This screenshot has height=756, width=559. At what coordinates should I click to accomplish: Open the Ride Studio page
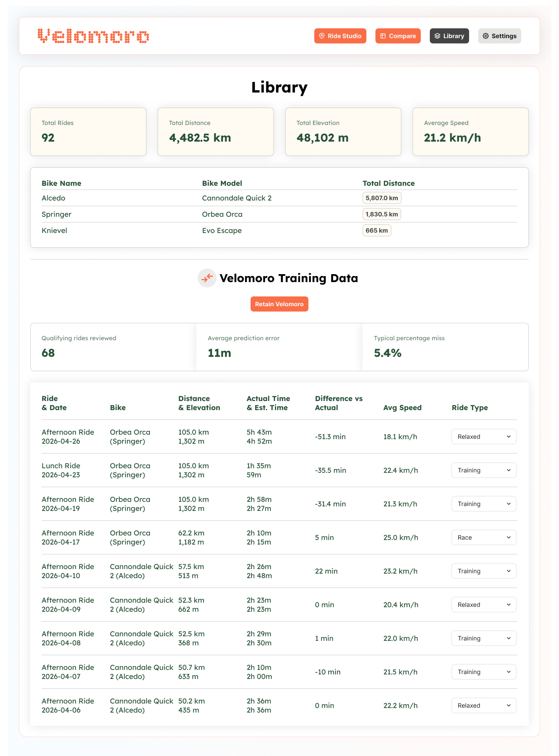click(340, 36)
